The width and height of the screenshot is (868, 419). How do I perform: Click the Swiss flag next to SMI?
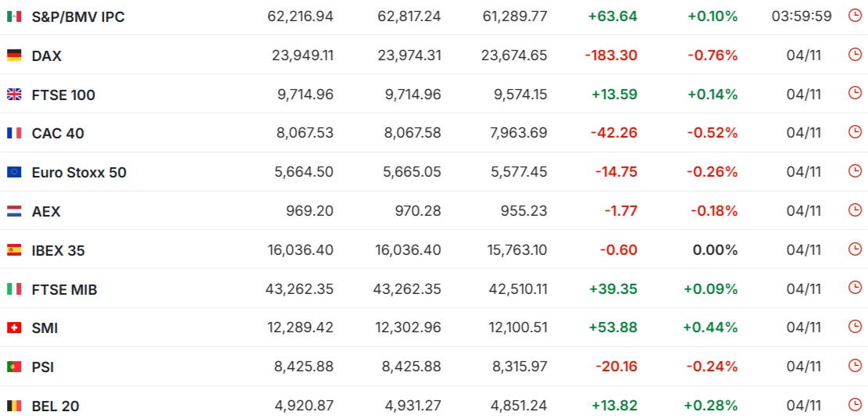[14, 328]
